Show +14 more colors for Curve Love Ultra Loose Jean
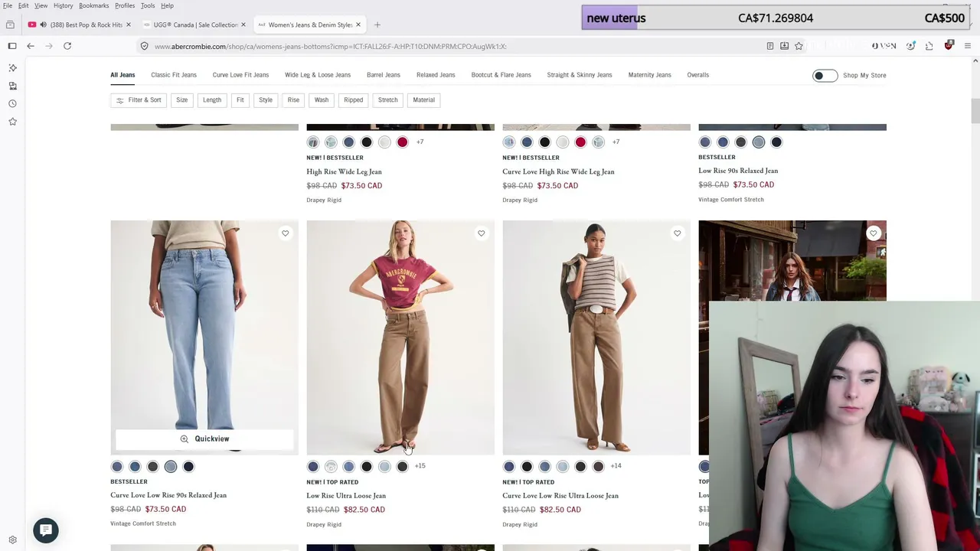Screen dimensions: 980x551 (616, 465)
